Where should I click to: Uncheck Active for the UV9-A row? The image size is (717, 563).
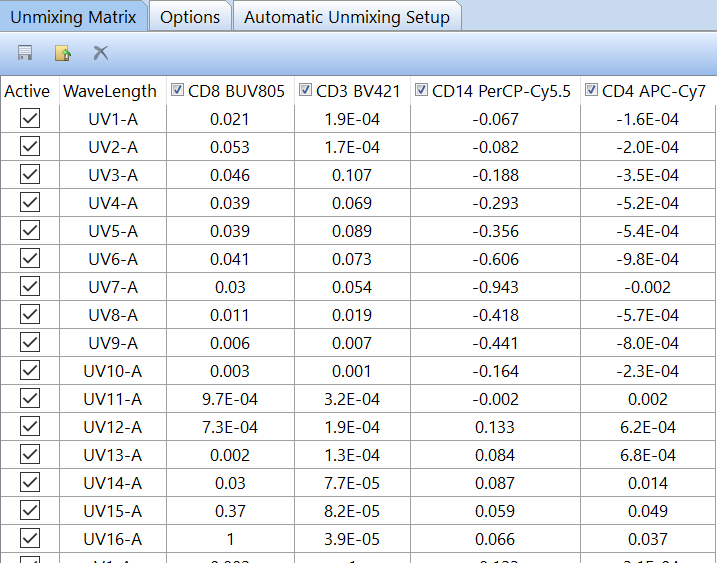pyautogui.click(x=30, y=342)
